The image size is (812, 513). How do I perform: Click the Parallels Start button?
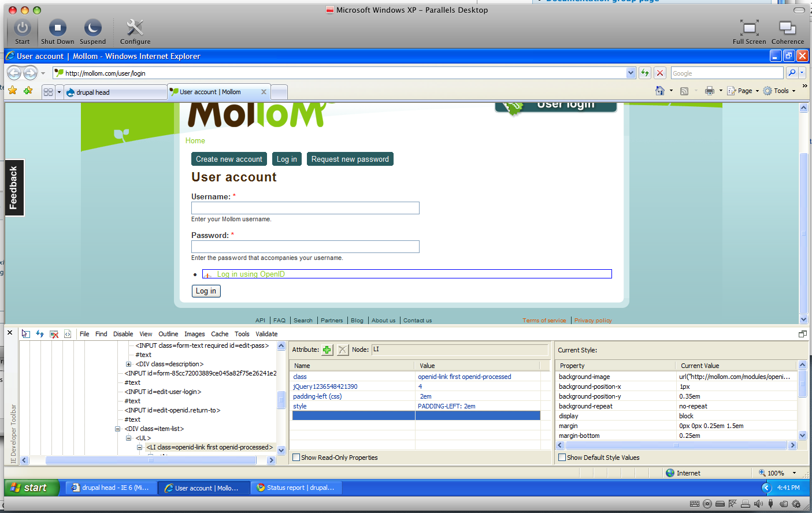coord(22,31)
